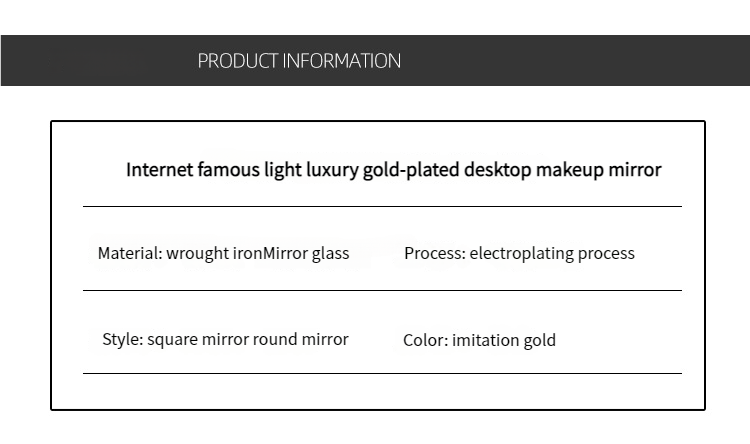This screenshot has width=750, height=444.
Task: Click the Mirror glass text
Action: pos(306,253)
